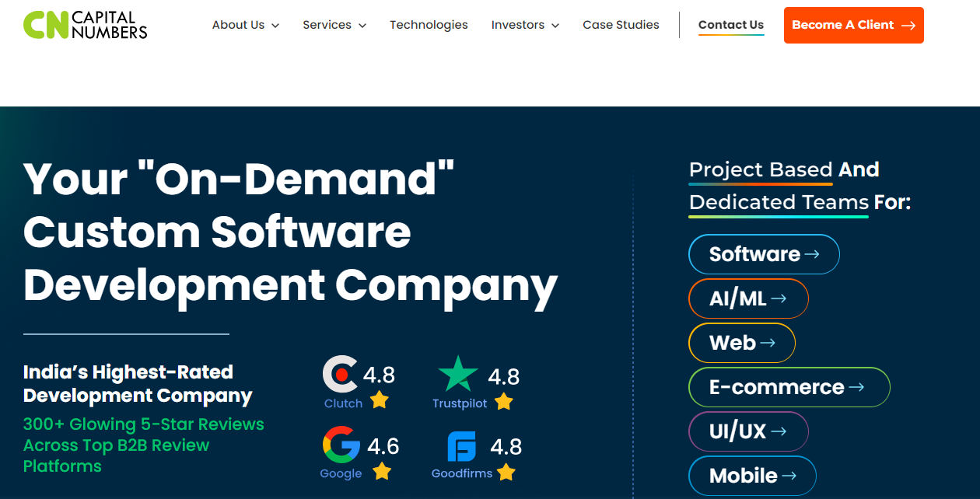Select the Software team pill button
The image size is (980, 499).
click(x=764, y=254)
